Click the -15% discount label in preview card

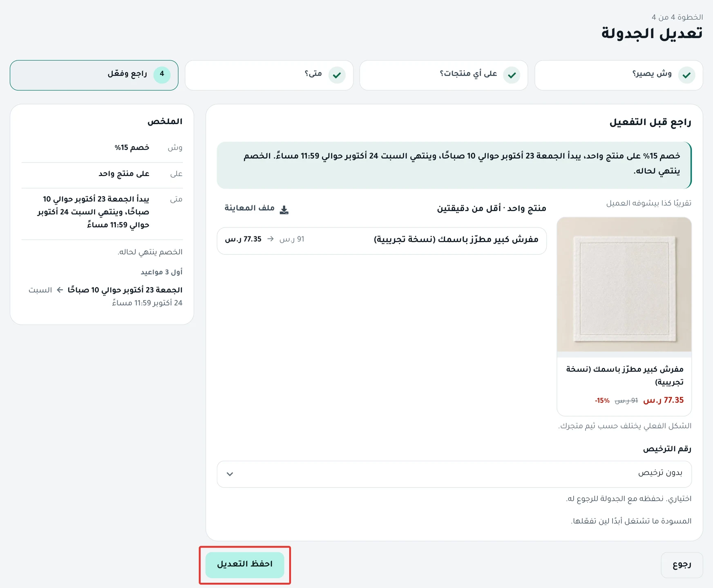click(x=602, y=401)
